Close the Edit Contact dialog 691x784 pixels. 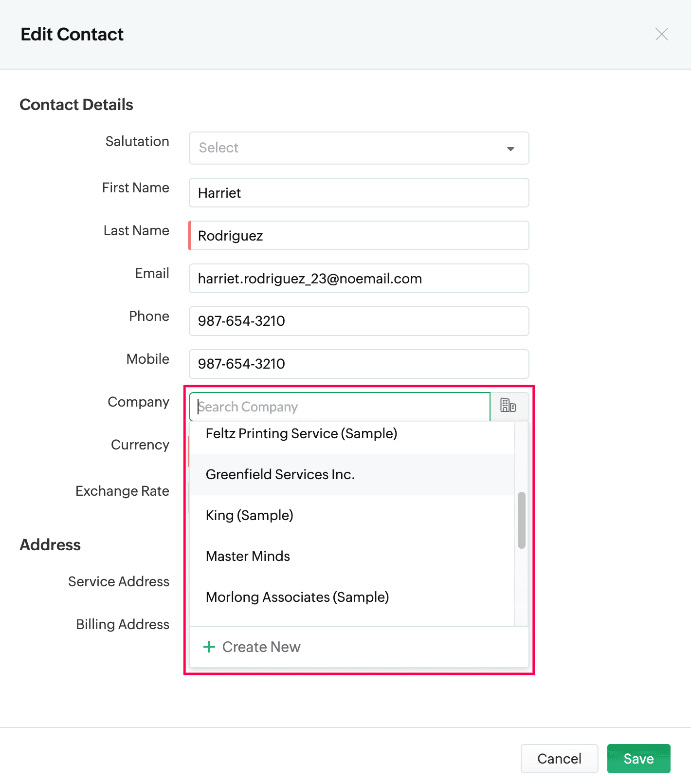point(661,34)
